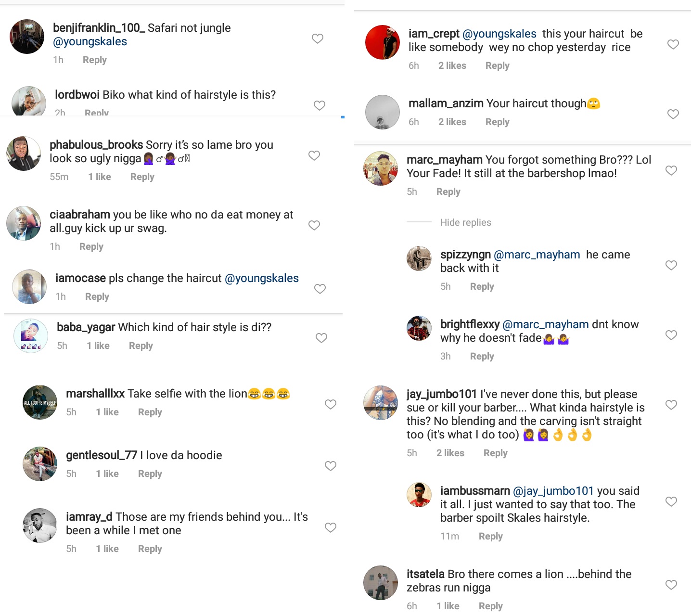Image resolution: width=691 pixels, height=616 pixels.
Task: Collapse replies under marc_mayham's comment
Action: pos(465,222)
